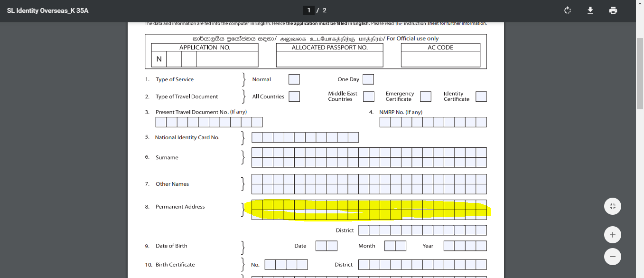Click the Type of Travel Document label

(x=187, y=96)
